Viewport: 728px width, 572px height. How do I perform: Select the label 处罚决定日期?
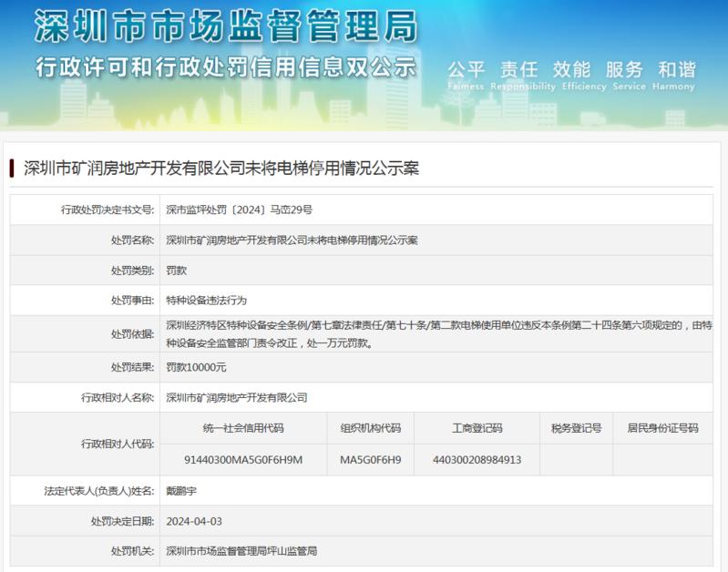point(123,521)
